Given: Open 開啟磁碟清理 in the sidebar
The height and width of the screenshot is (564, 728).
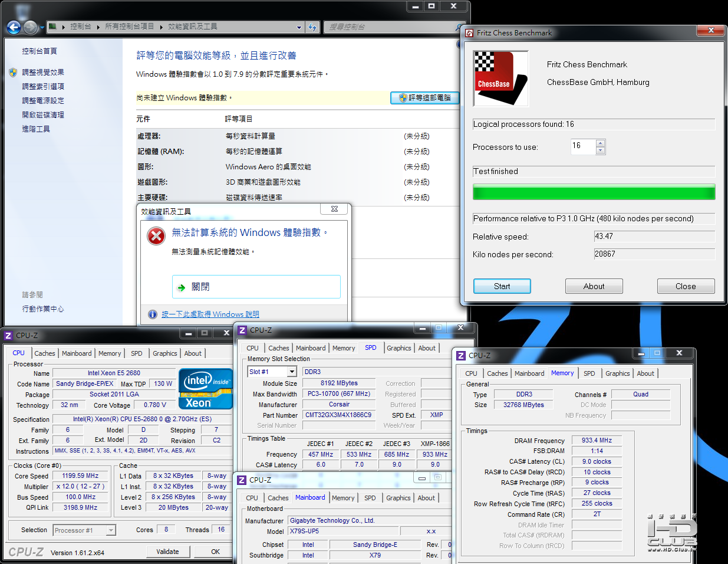Looking at the screenshot, I should coord(43,115).
